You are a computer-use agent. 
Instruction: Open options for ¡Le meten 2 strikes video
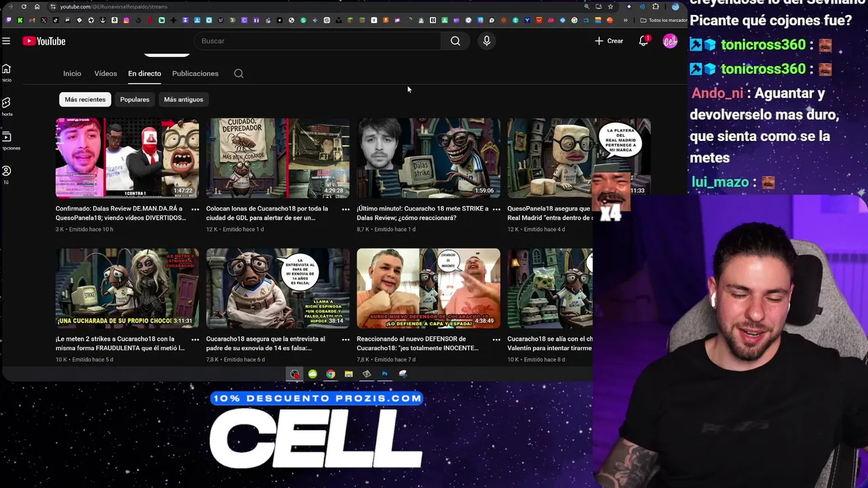(x=195, y=340)
